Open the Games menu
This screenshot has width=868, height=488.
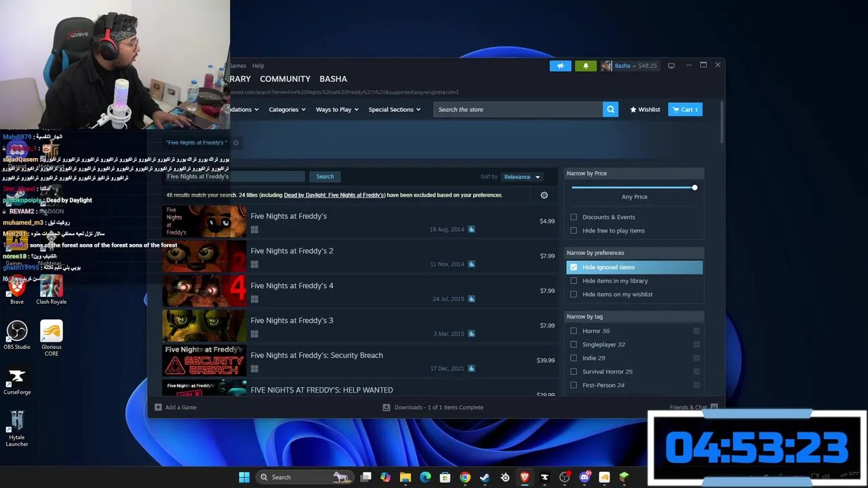(237, 66)
